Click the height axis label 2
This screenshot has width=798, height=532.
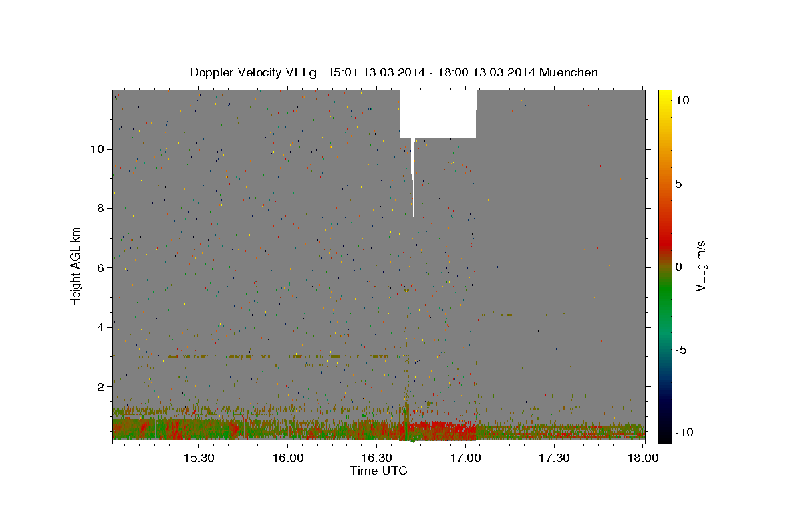[x=102, y=387]
